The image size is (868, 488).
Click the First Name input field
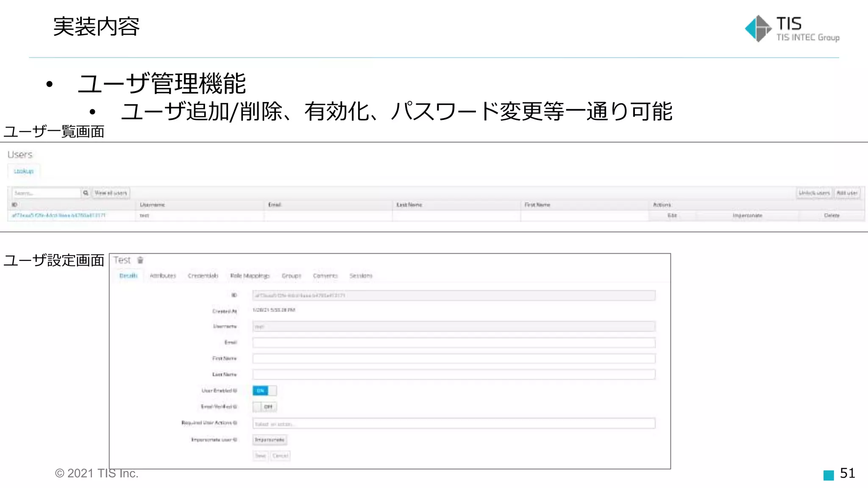(454, 359)
